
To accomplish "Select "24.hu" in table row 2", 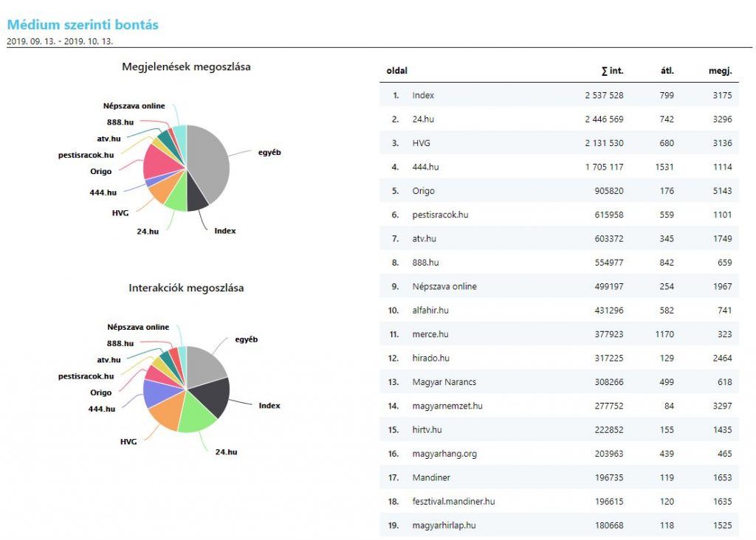I will [423, 119].
